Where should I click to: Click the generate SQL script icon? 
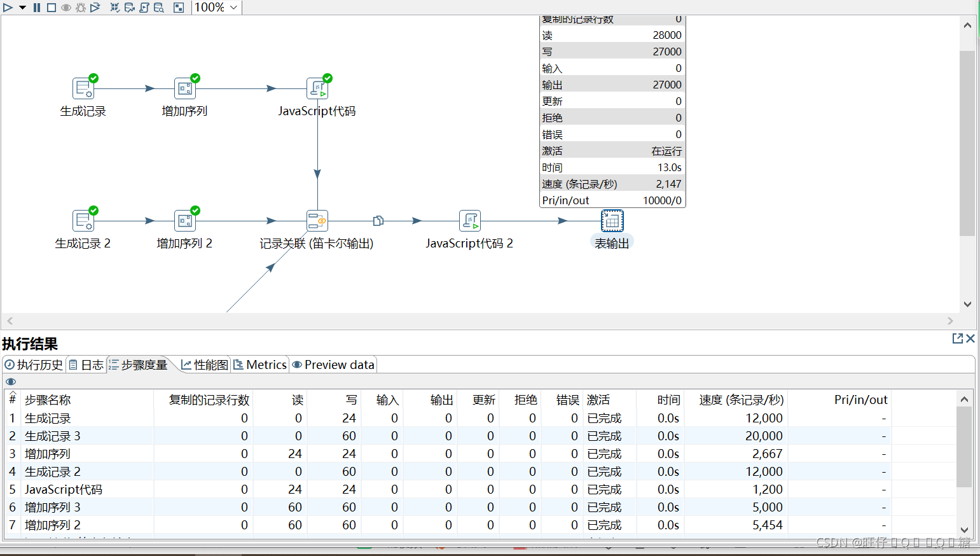click(144, 8)
